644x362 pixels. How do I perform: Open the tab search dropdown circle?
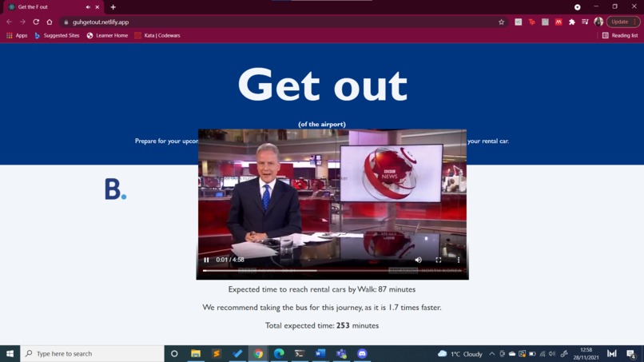pos(577,7)
